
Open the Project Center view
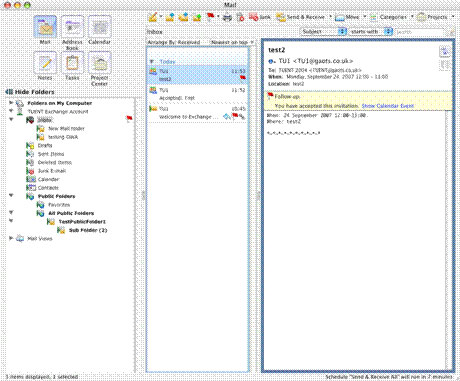pos(99,69)
